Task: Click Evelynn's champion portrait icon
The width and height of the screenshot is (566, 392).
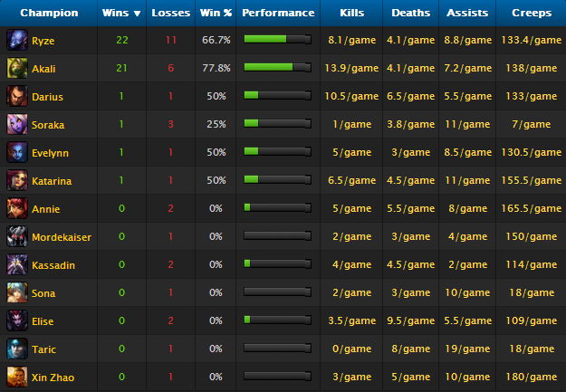Action: click(17, 152)
